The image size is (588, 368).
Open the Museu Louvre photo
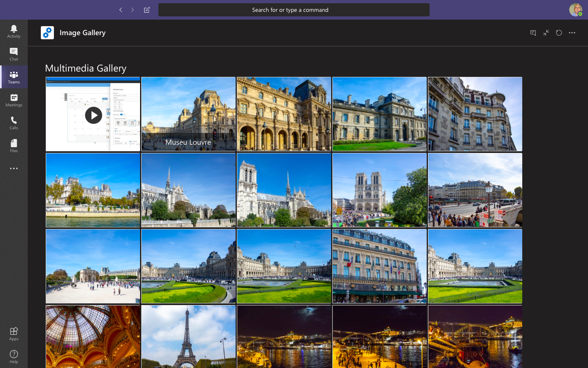(x=189, y=114)
